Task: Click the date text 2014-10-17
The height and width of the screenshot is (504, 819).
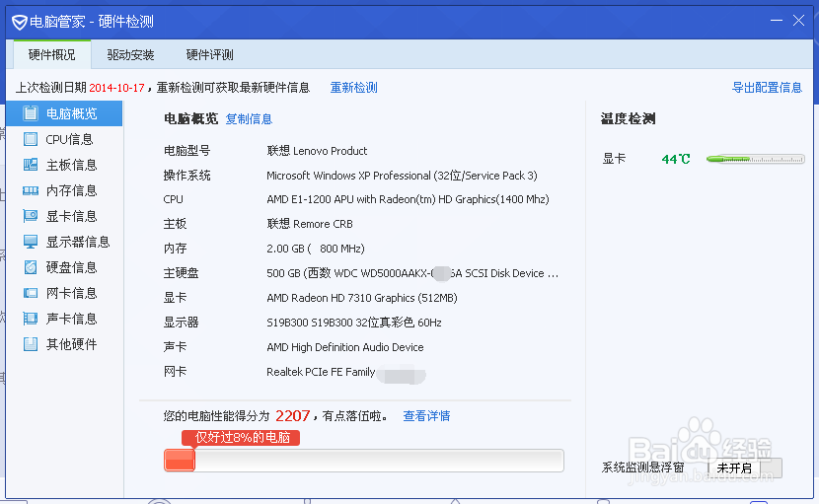Action: coord(117,88)
